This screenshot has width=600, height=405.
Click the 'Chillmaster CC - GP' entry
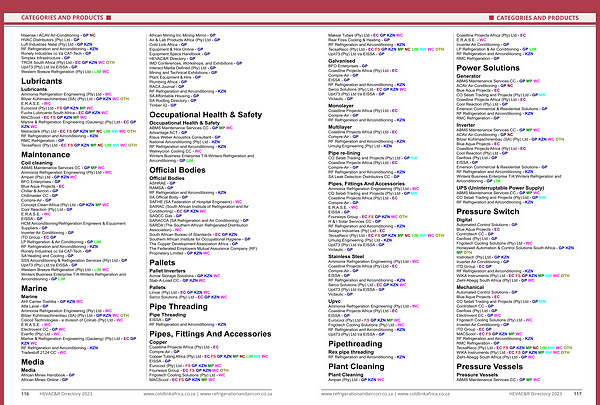coord(39,196)
